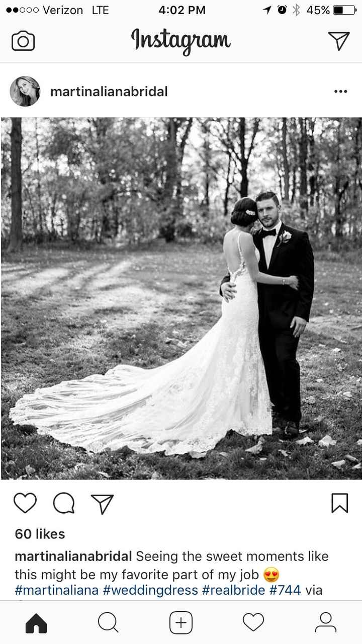Open the camera icon in header
Viewport: 362px width, 644px height.
(x=23, y=41)
